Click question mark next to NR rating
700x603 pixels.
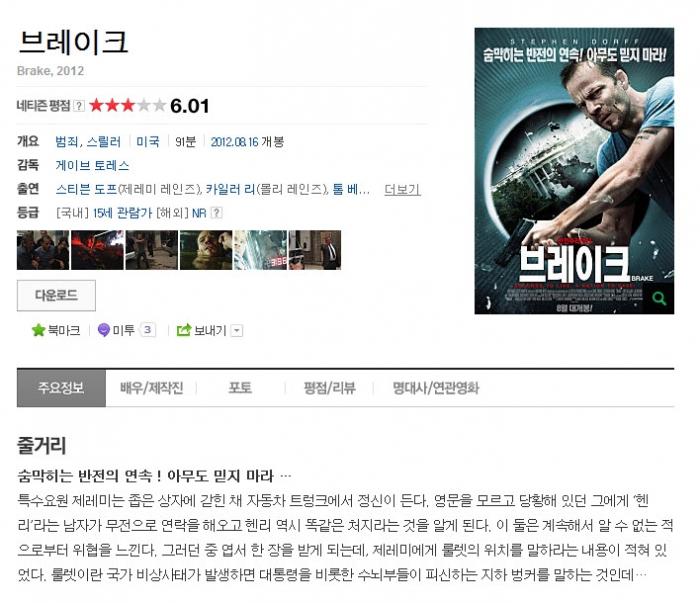(x=217, y=212)
